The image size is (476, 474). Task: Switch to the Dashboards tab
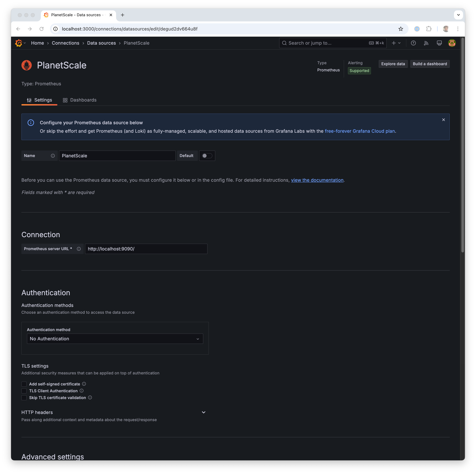[x=83, y=100]
